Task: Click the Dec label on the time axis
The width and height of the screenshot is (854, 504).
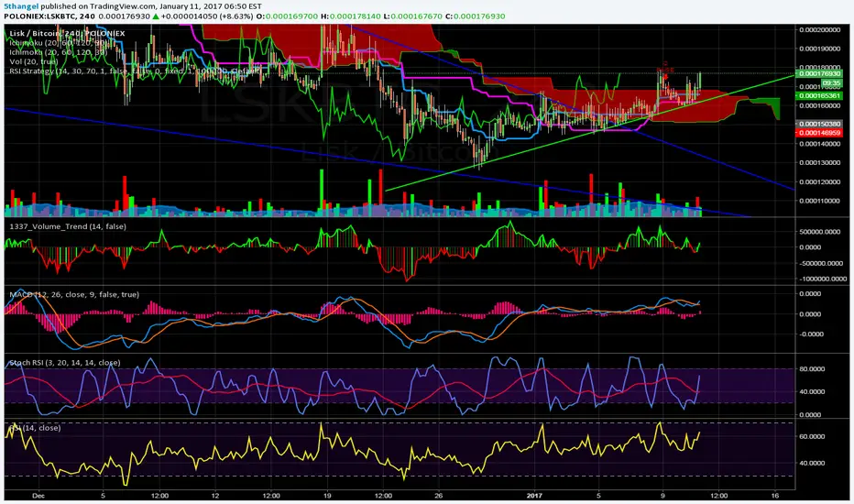Action: coord(38,496)
